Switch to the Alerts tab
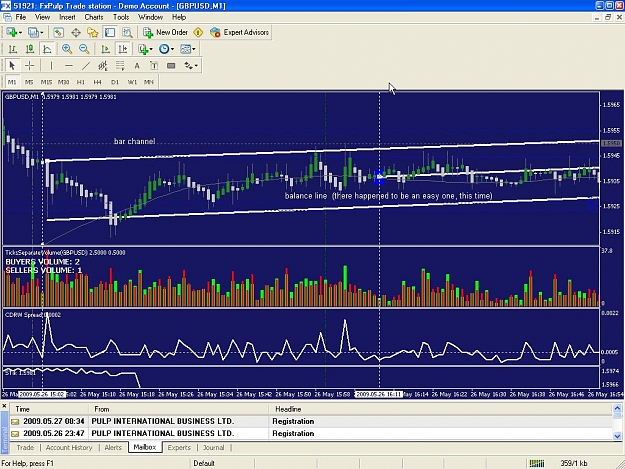625x469 pixels. [113, 447]
